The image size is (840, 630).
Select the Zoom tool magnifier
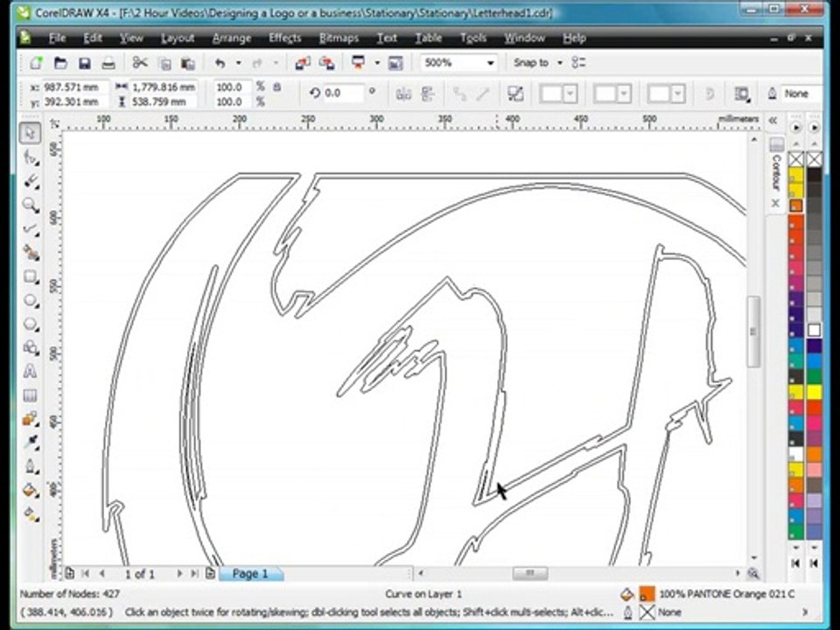point(31,205)
